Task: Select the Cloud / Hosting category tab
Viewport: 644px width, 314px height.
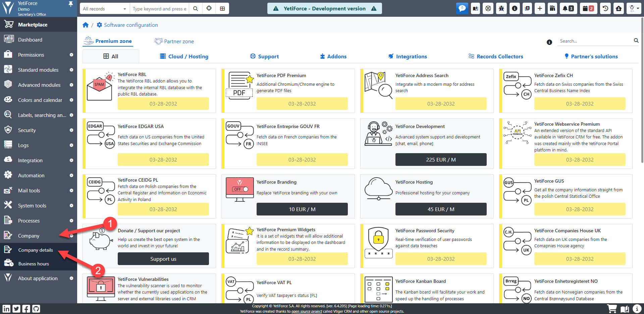Action: 184,56
